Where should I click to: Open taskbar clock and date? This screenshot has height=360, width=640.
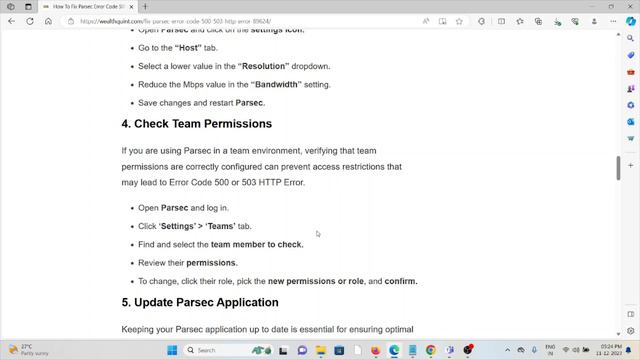click(609, 350)
